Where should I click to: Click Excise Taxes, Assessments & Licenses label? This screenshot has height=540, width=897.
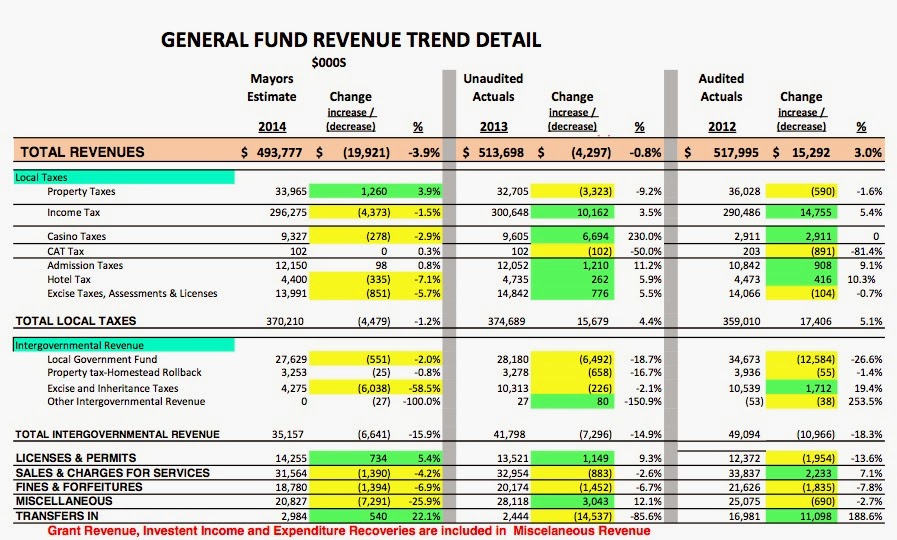[x=132, y=293]
